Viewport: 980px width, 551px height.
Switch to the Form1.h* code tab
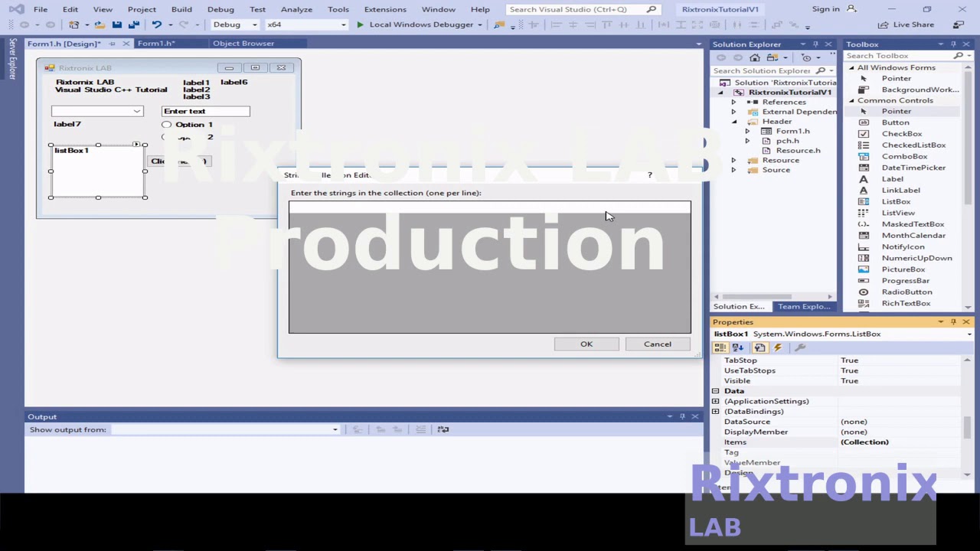coord(156,44)
